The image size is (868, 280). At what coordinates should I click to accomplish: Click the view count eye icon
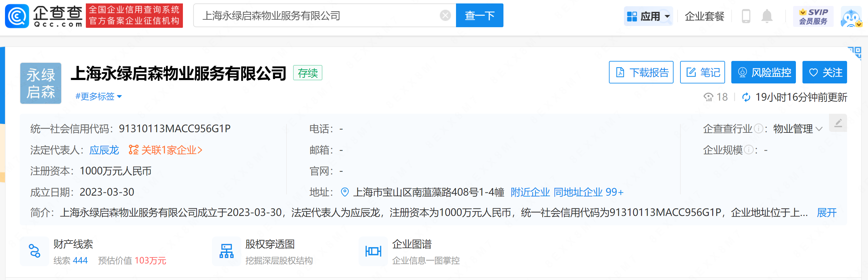pos(708,97)
